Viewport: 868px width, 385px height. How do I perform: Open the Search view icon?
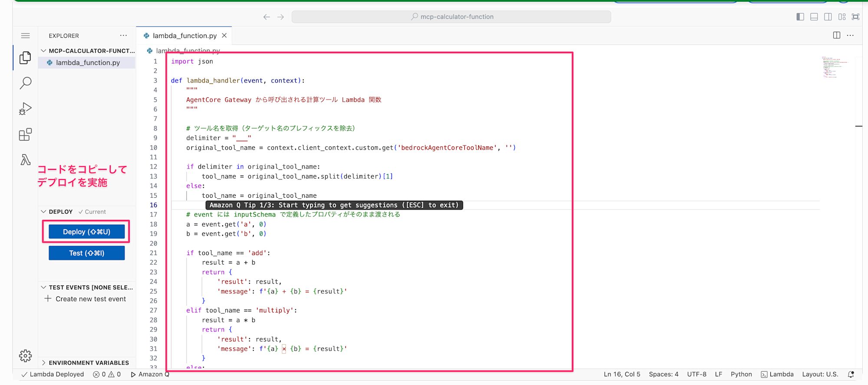25,83
